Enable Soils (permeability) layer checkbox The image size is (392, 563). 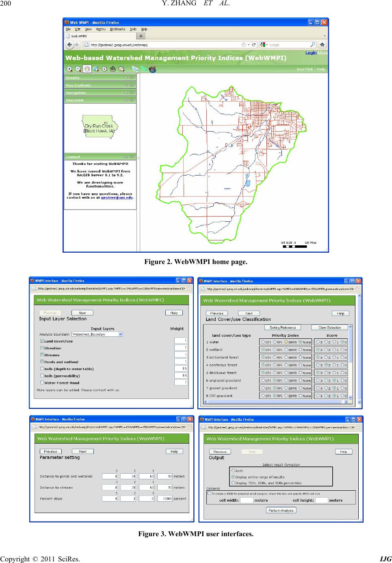(42, 376)
